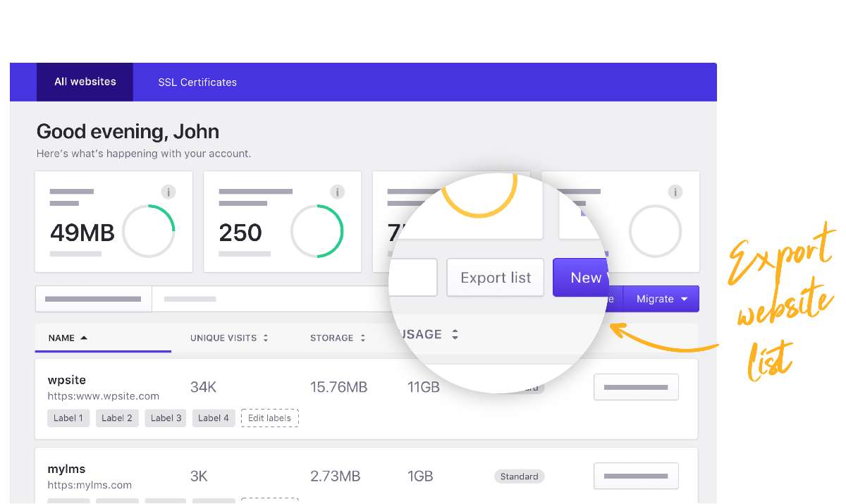Click the info icon on the 250 card
846x504 pixels.
click(337, 192)
